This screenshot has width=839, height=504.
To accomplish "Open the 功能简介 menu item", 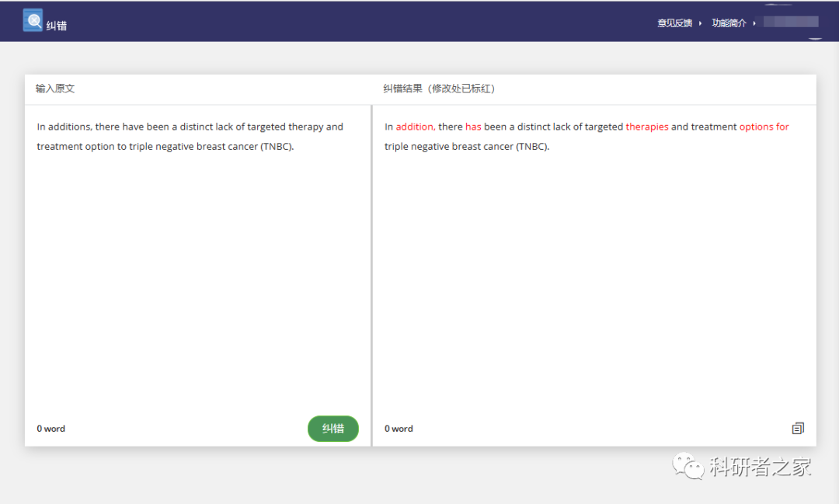I will 729,23.
